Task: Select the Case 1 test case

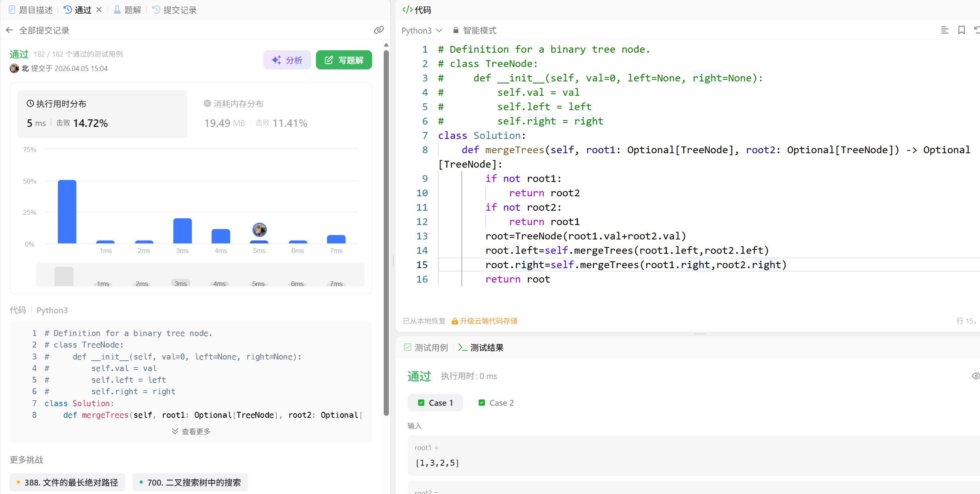Action: tap(435, 403)
